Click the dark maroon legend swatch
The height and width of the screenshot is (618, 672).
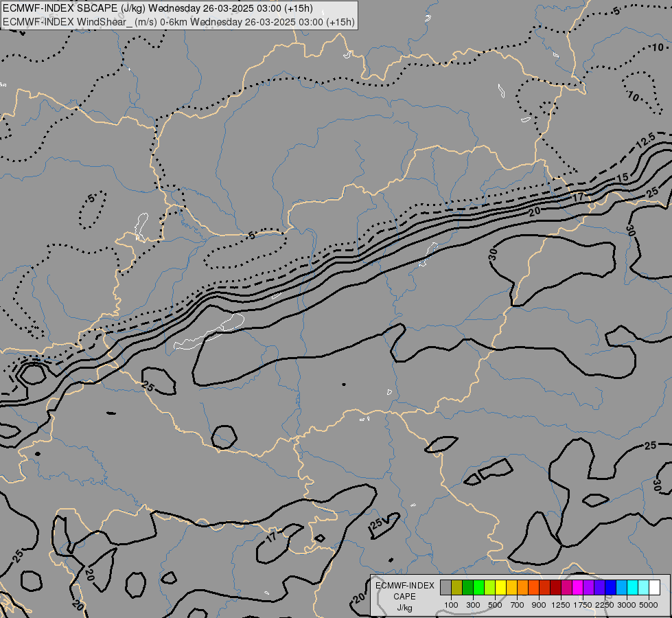point(556,587)
